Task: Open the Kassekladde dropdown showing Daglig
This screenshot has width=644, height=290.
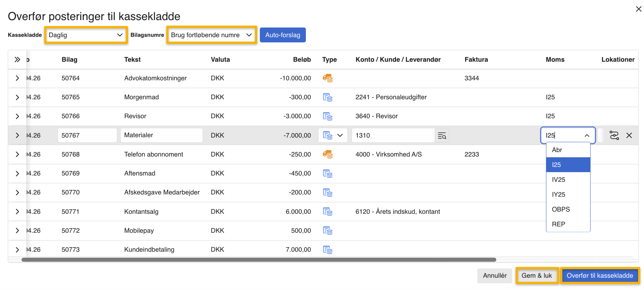Action: point(86,35)
